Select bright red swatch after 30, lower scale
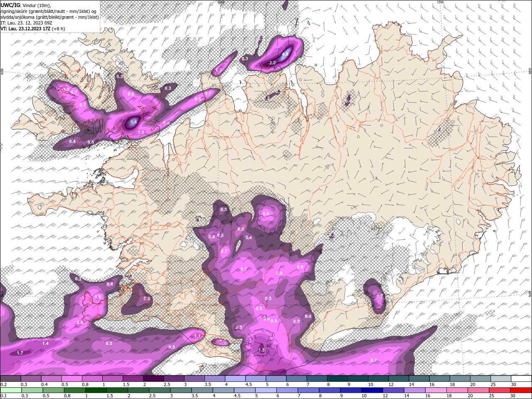 pos(521,390)
